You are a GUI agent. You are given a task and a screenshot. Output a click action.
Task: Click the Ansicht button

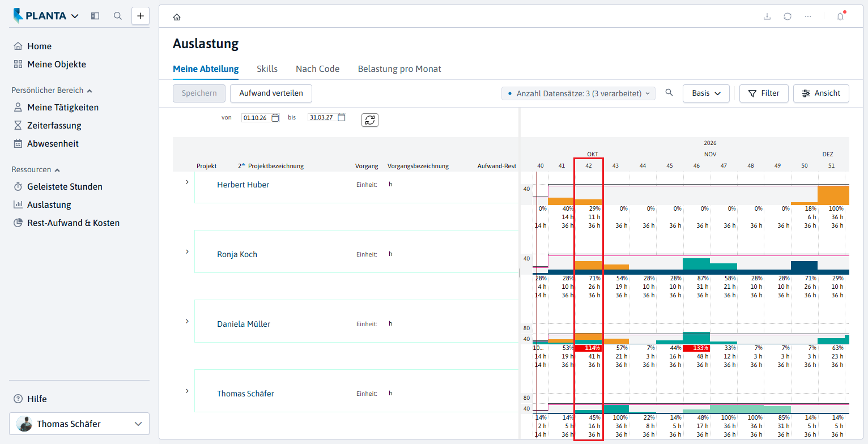point(821,93)
